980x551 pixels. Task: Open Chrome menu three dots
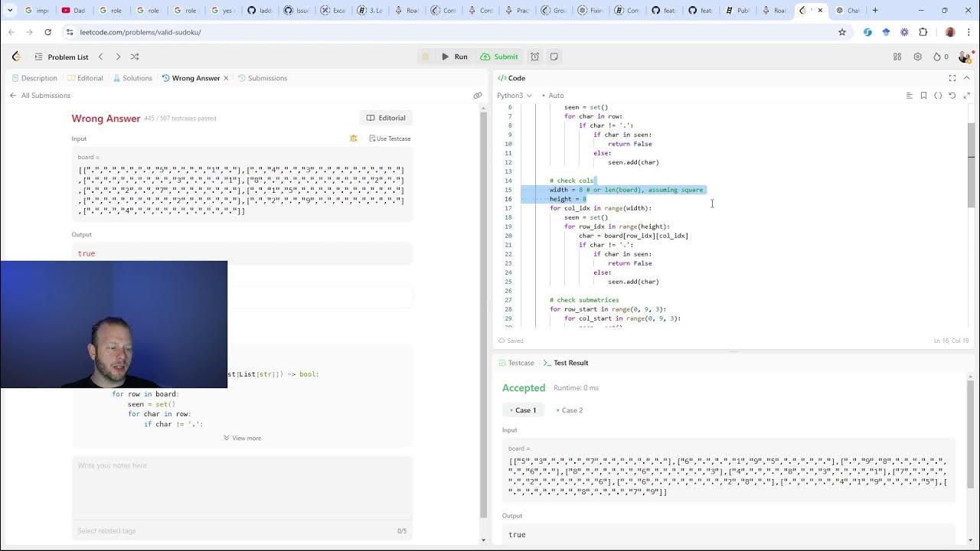click(967, 32)
